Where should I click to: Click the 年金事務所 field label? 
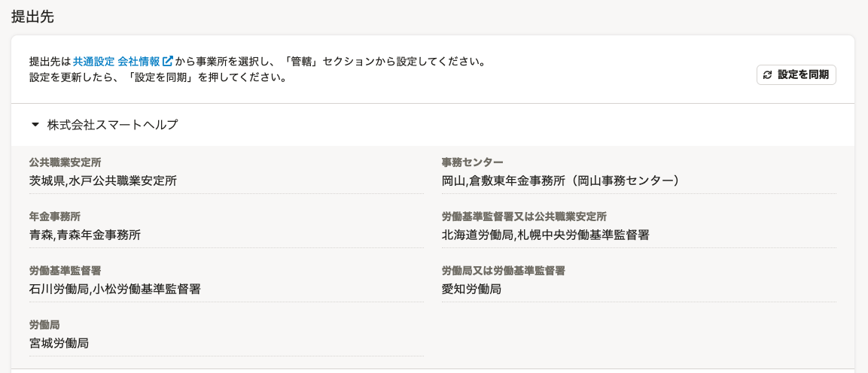[x=55, y=217]
